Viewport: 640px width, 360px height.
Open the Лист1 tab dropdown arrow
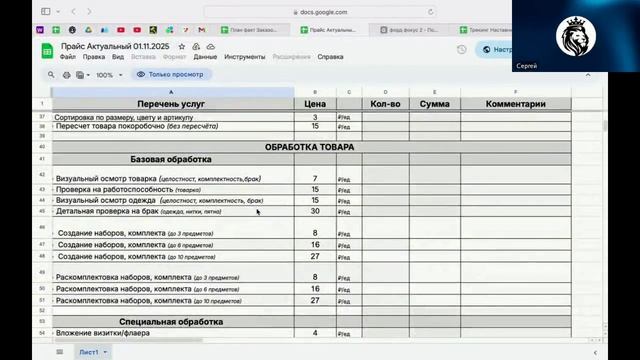105,352
